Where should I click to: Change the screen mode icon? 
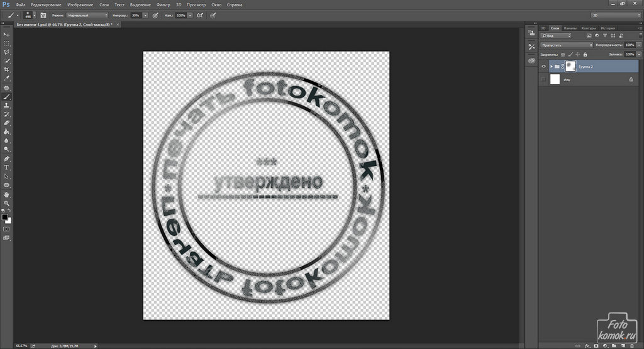(x=6, y=238)
